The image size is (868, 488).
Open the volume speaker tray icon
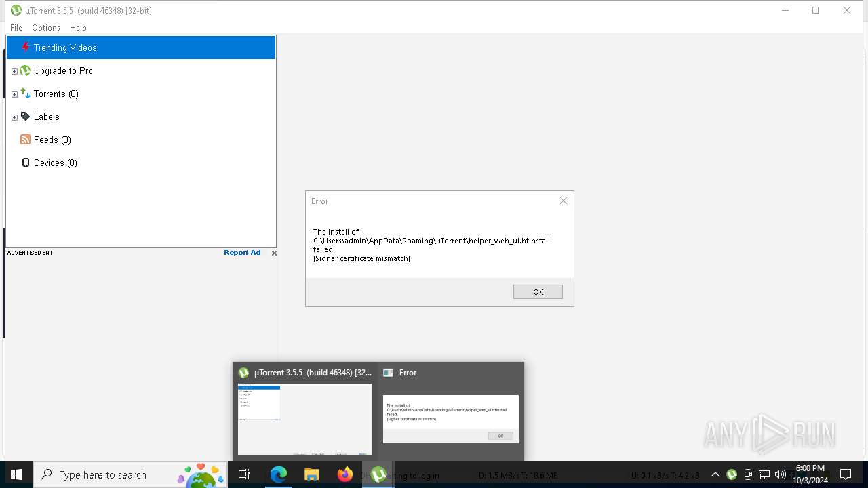click(x=781, y=474)
